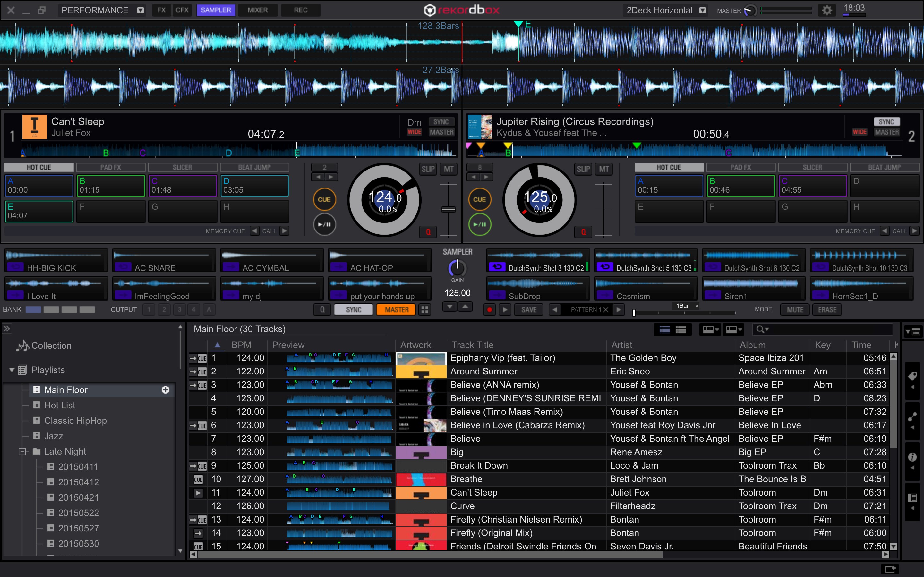Viewport: 924px width, 577px height.
Task: Enable SLIP mode on deck 2
Action: click(x=583, y=169)
